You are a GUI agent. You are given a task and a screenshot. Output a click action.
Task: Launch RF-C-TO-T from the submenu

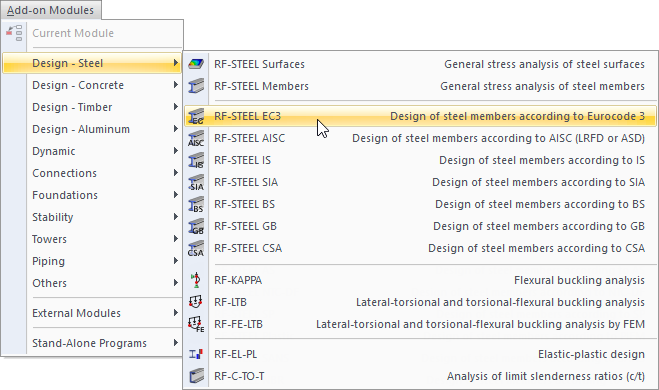pyautogui.click(x=420, y=376)
